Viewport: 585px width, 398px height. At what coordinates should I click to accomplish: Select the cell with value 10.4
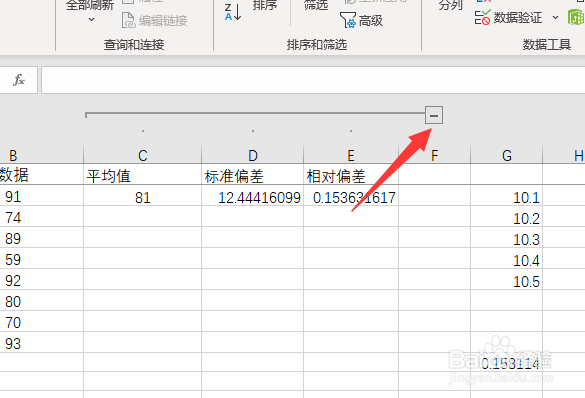coord(507,258)
